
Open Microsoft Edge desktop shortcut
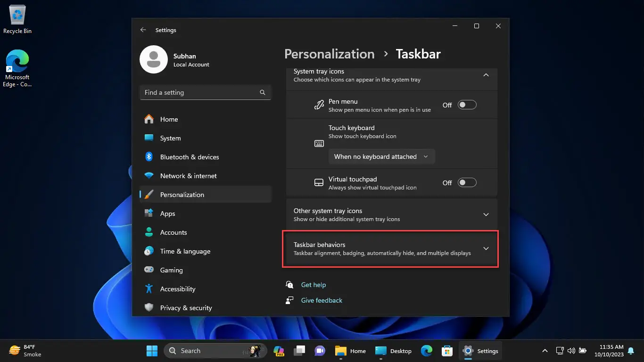pyautogui.click(x=17, y=69)
